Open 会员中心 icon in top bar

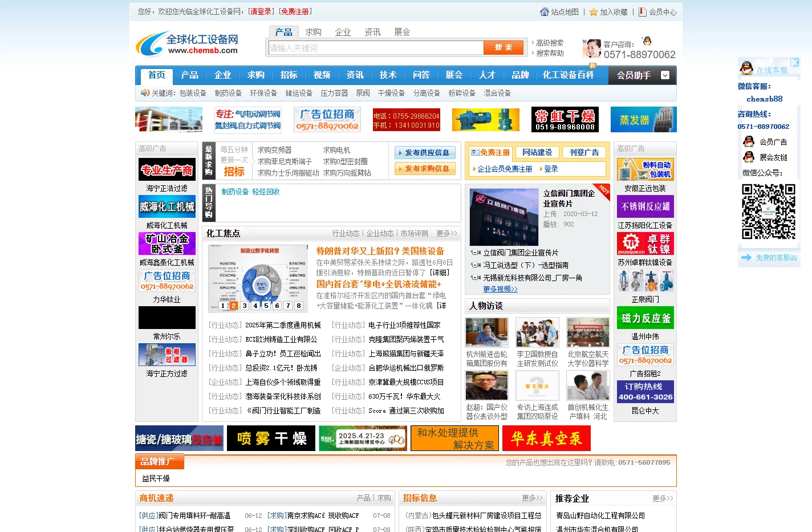click(x=643, y=12)
